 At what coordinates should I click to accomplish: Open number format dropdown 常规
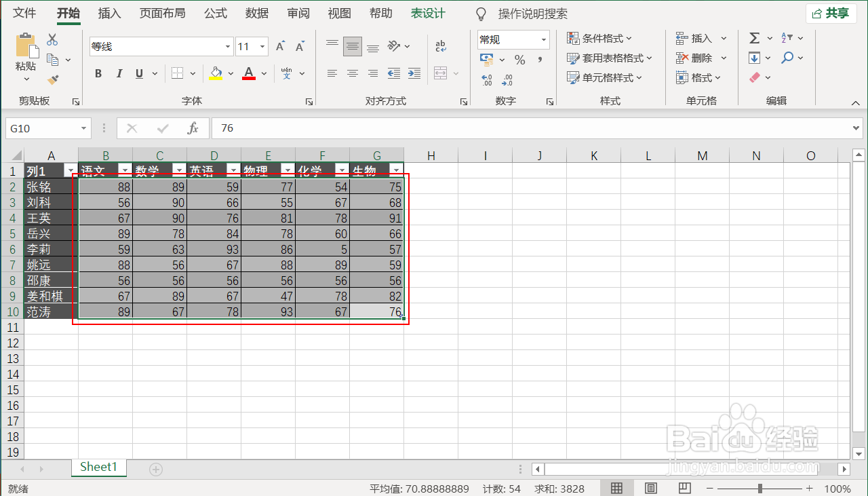click(543, 40)
